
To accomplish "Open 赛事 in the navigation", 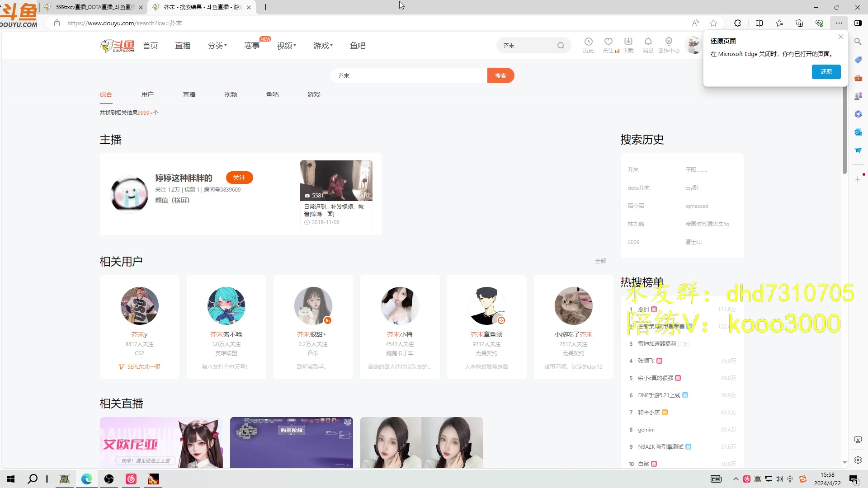I will tap(252, 46).
